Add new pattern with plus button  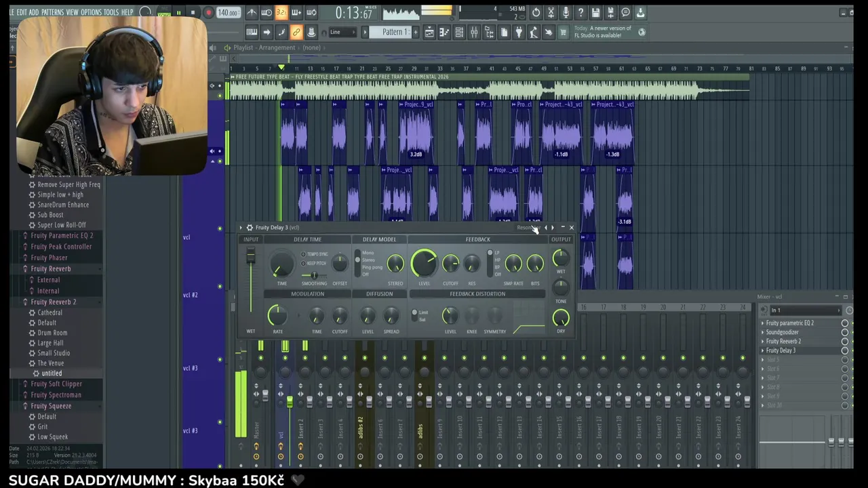(x=415, y=32)
